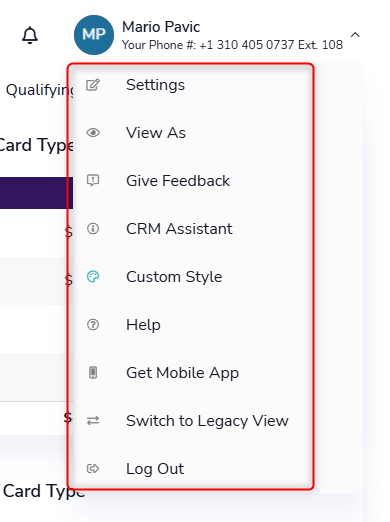Open Settings from the user menu

190,85
